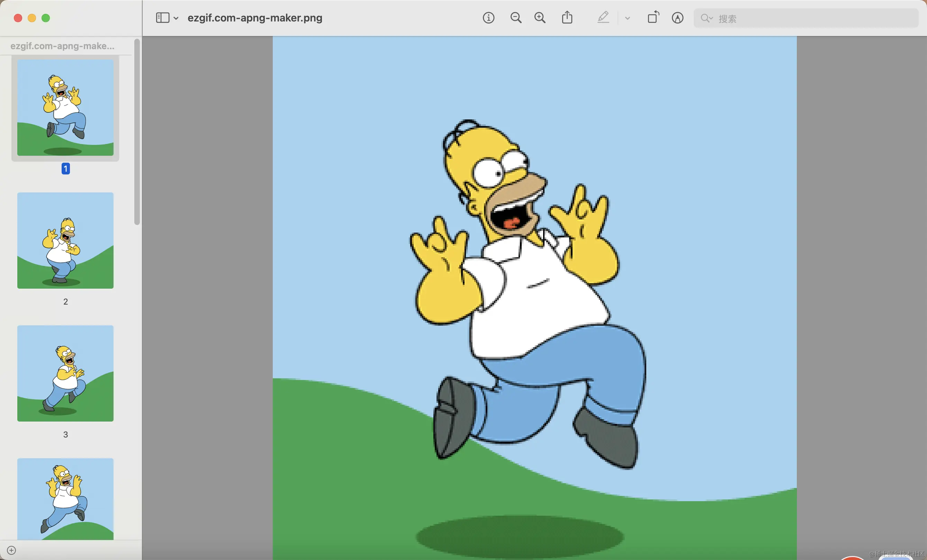Zoom in on the image
The width and height of the screenshot is (927, 560).
tap(540, 18)
